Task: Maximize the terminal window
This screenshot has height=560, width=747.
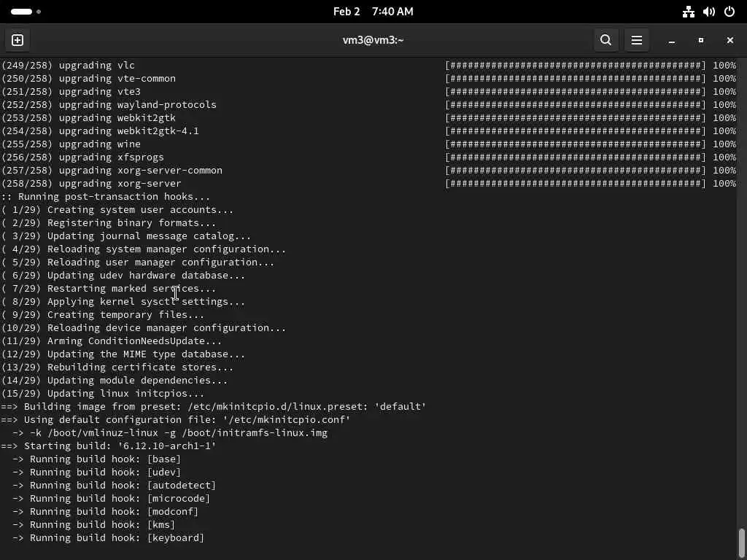Action: pos(701,40)
